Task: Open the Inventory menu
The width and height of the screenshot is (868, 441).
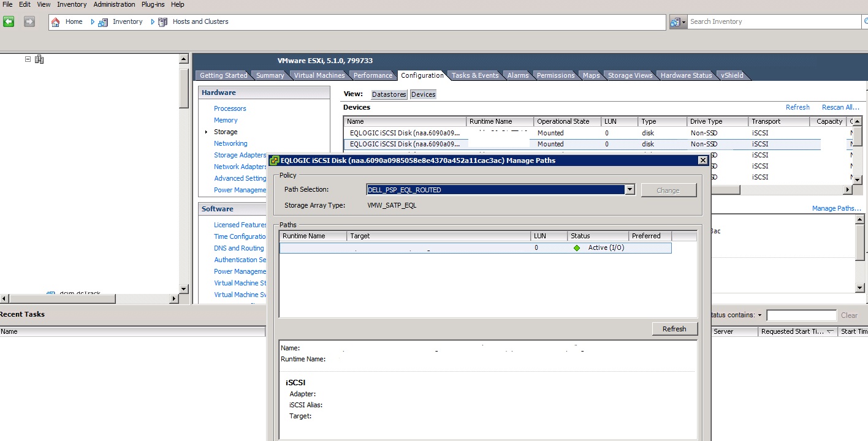Action: click(72, 4)
